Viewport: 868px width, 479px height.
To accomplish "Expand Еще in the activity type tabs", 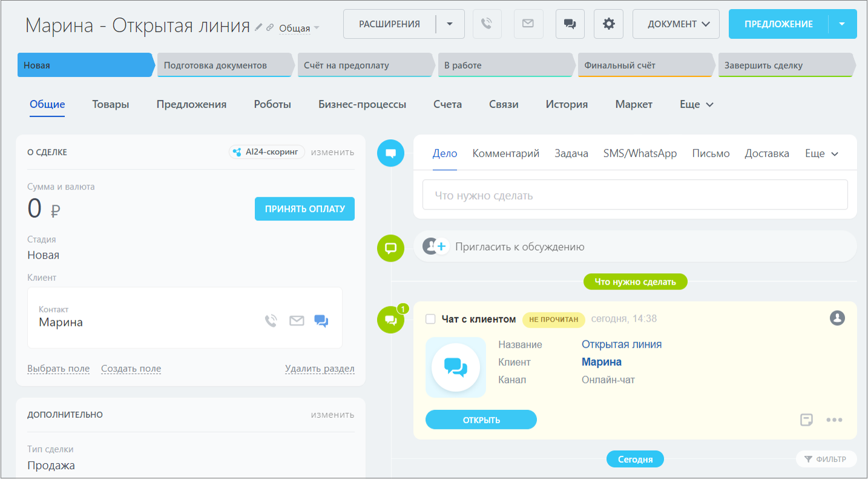I will click(821, 153).
